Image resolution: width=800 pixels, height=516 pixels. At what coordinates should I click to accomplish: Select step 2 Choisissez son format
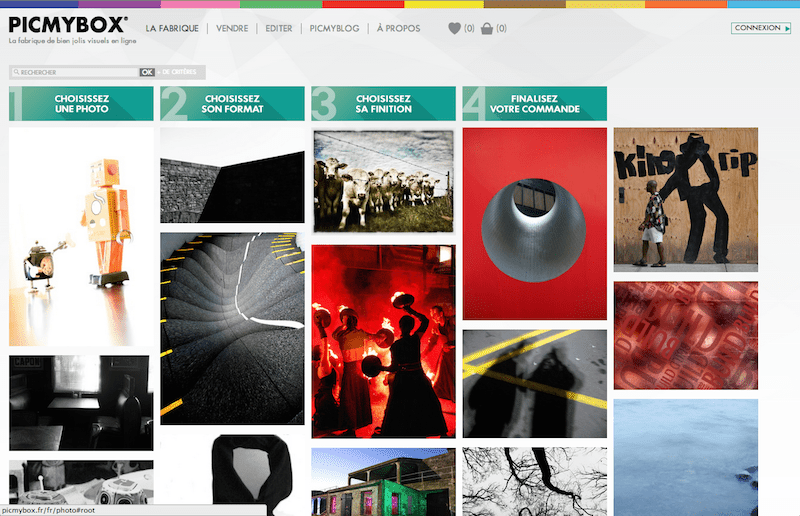pyautogui.click(x=233, y=103)
